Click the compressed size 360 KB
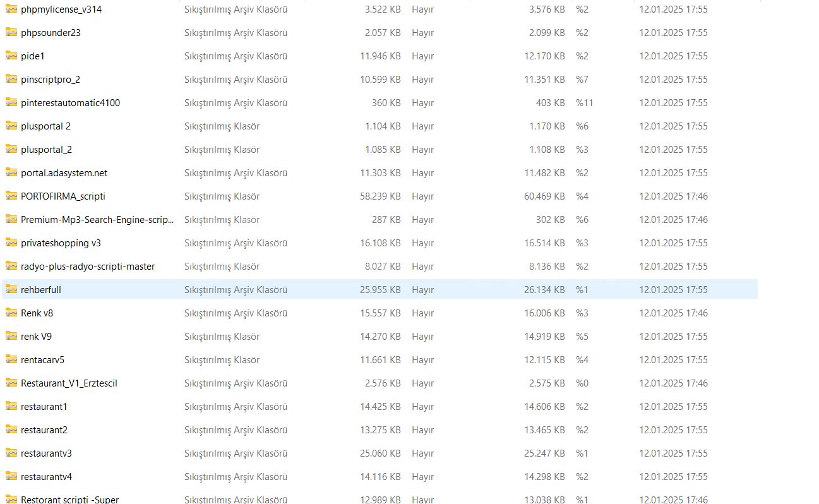This screenshot has width=819, height=504. pos(386,103)
